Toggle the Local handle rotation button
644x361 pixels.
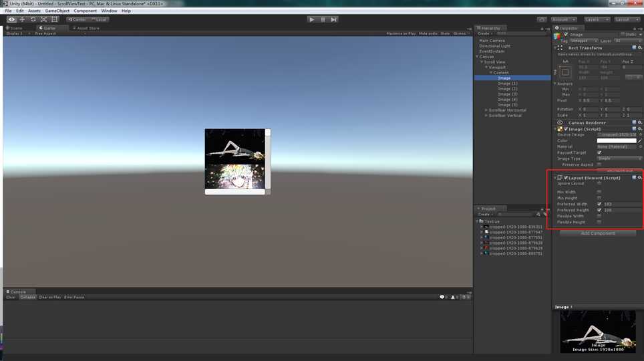99,19
